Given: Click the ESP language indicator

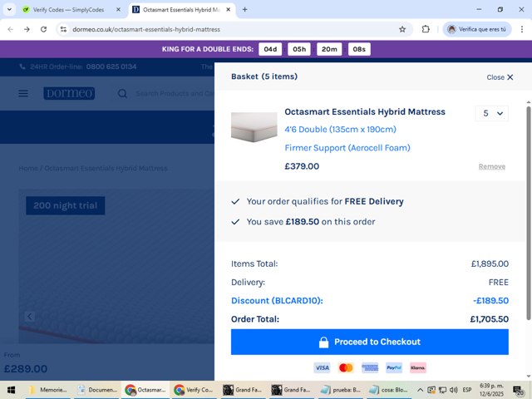Looking at the screenshot, I should (x=467, y=390).
